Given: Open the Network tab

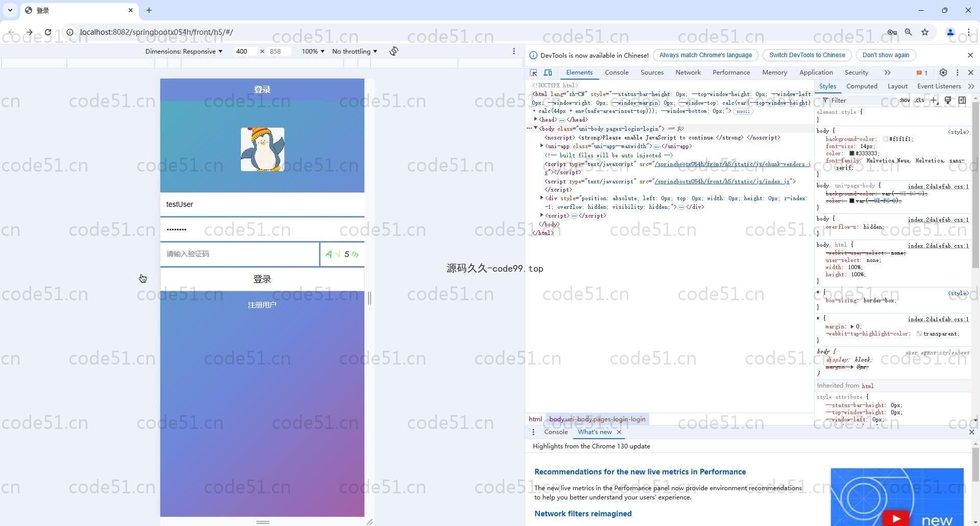Looking at the screenshot, I should click(x=688, y=73).
